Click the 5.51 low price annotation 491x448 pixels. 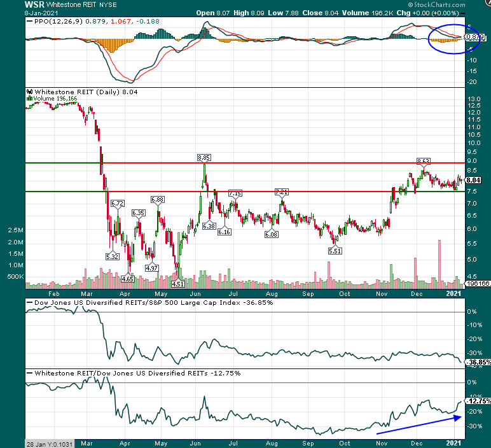pyautogui.click(x=335, y=251)
